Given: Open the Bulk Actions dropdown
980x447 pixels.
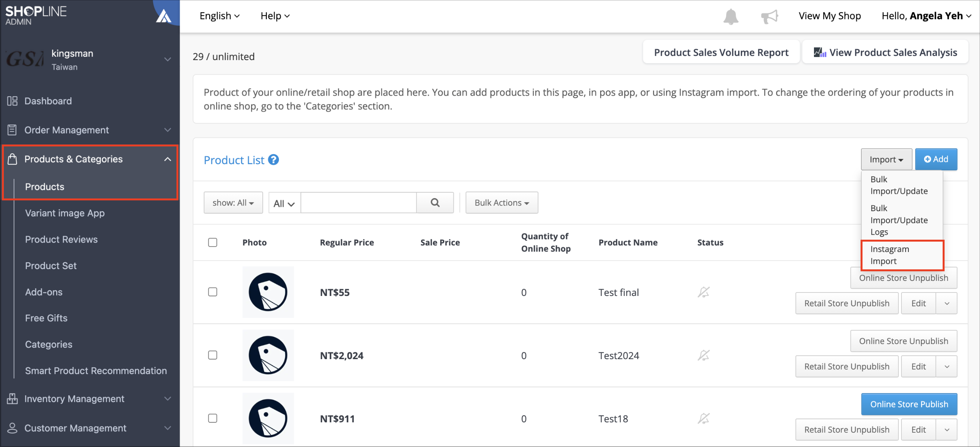Looking at the screenshot, I should coord(502,203).
